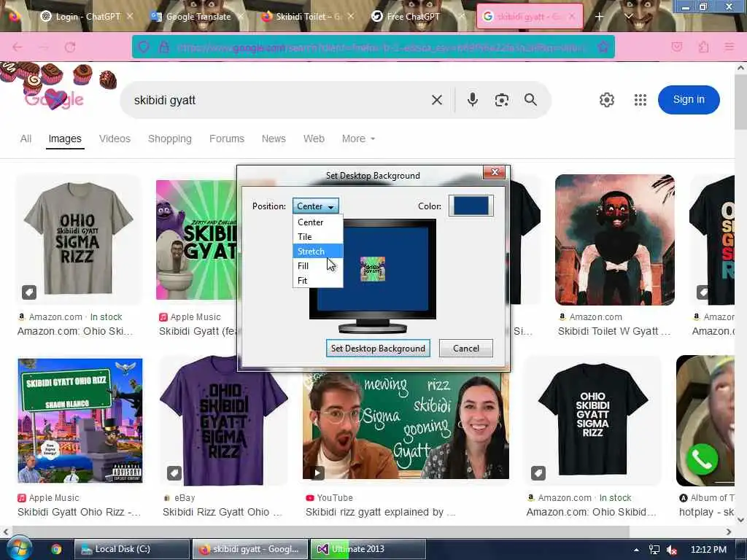
Task: Open the Ohio Skibidi Gyatt Sigma Rizz gray shirt thumbnail
Action: tap(79, 239)
